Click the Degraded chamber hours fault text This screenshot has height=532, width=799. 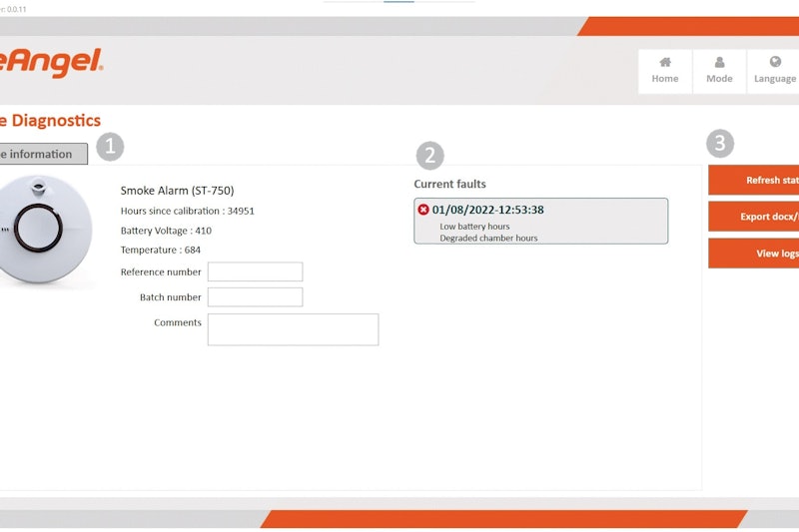(x=488, y=239)
